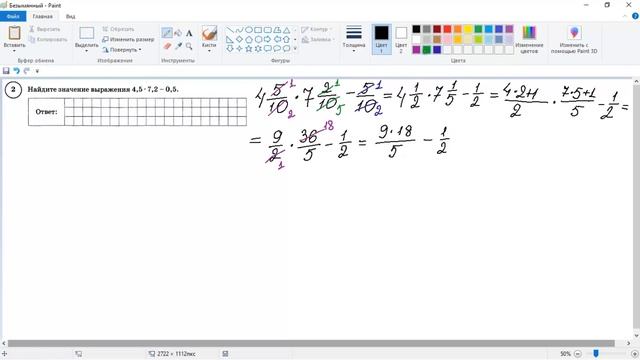
Task: Choose the rounded rectangle shape
Action: click(267, 30)
